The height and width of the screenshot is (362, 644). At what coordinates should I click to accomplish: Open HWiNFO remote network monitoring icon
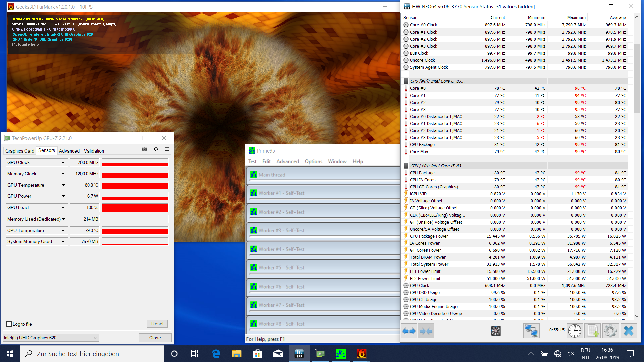531,331
